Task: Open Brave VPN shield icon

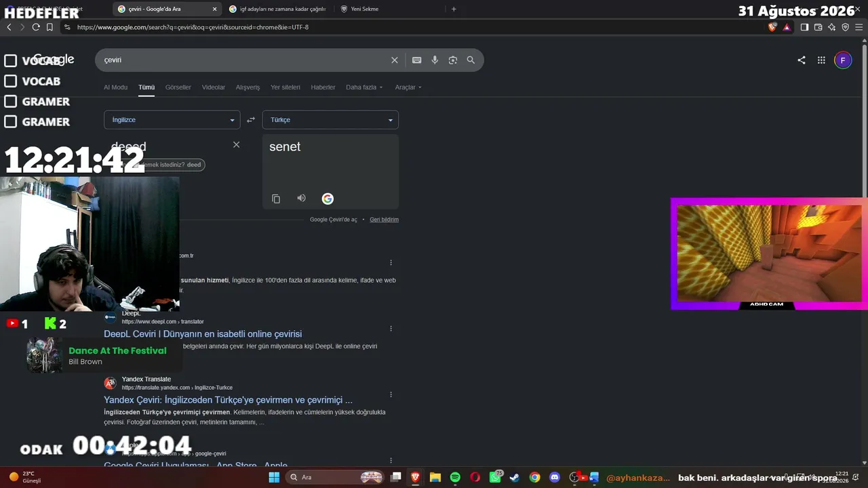Action: [846, 27]
